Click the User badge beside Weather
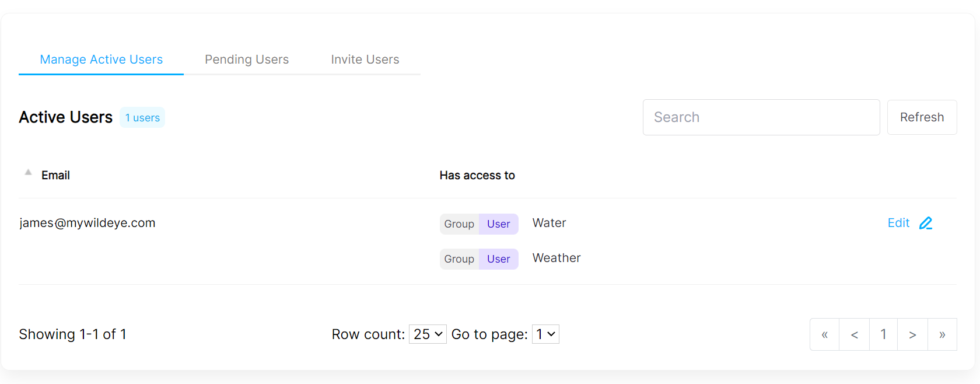Viewport: 980px width, 384px height. (x=498, y=259)
